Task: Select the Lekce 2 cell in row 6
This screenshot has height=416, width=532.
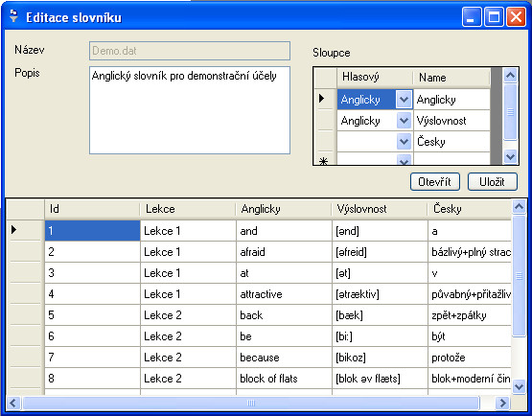Action: (188, 336)
